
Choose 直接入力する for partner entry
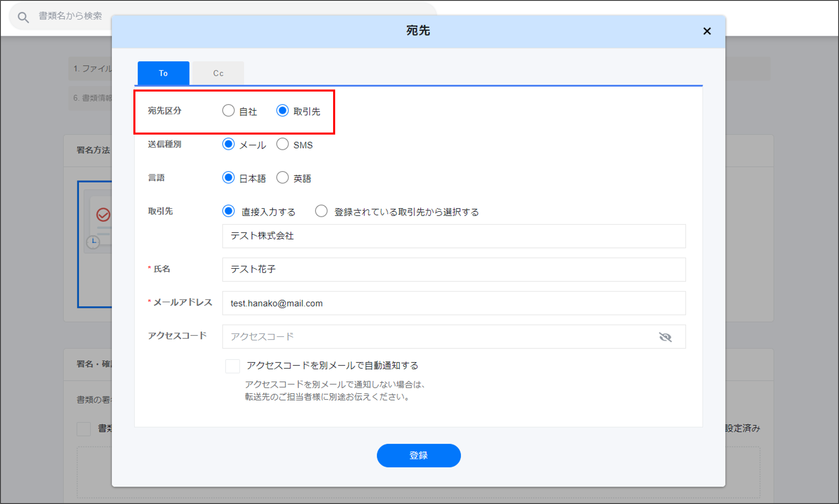[x=228, y=211]
